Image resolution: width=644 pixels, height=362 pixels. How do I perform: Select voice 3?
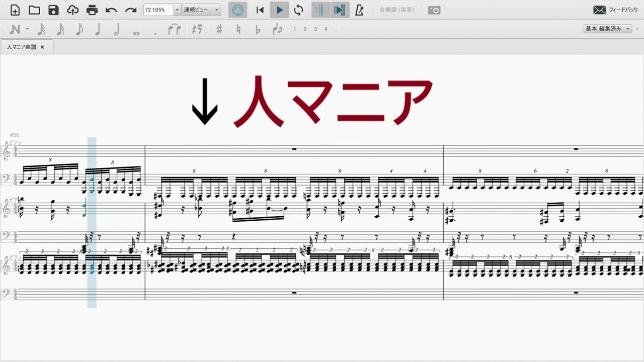(x=315, y=29)
